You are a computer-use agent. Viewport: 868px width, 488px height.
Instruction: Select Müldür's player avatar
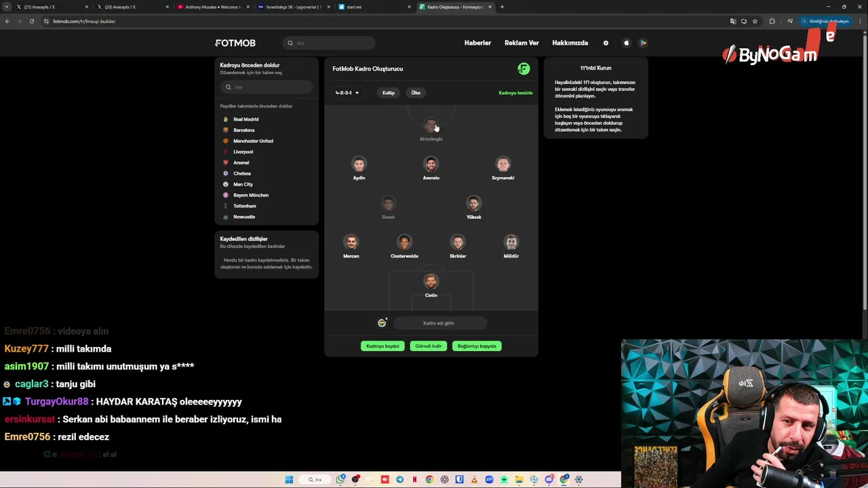tap(511, 242)
